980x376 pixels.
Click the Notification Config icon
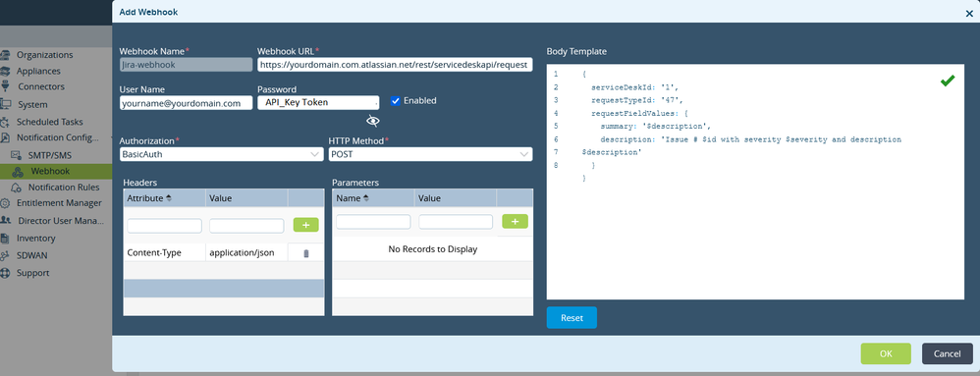(5, 137)
